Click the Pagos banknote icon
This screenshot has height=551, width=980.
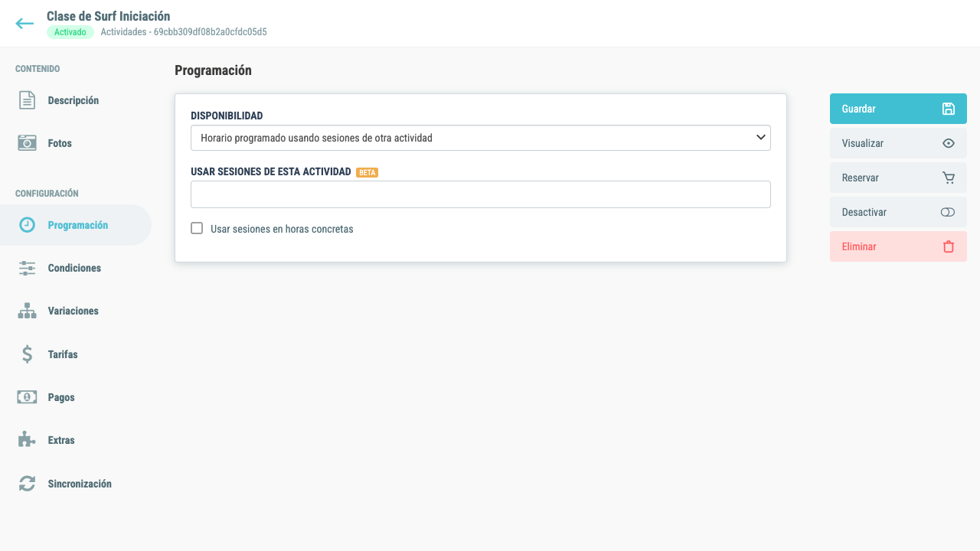pyautogui.click(x=27, y=397)
